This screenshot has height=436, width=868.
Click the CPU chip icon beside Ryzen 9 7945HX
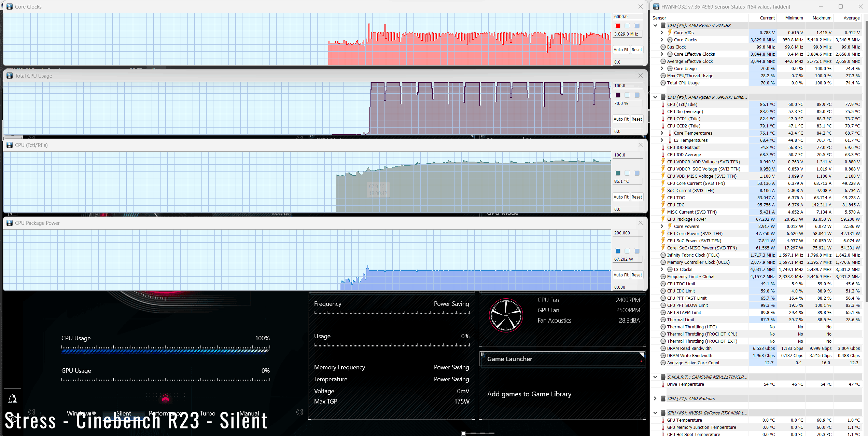pos(663,25)
